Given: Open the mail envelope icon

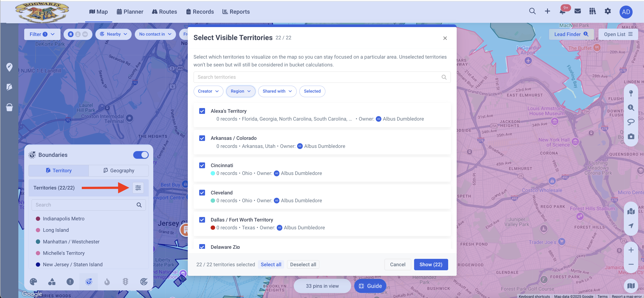Looking at the screenshot, I should (x=577, y=11).
